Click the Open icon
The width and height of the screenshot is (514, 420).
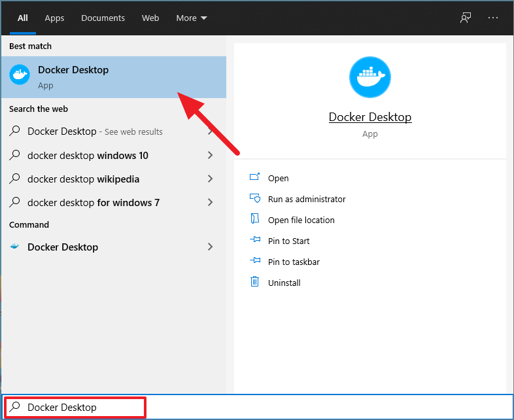click(x=254, y=177)
